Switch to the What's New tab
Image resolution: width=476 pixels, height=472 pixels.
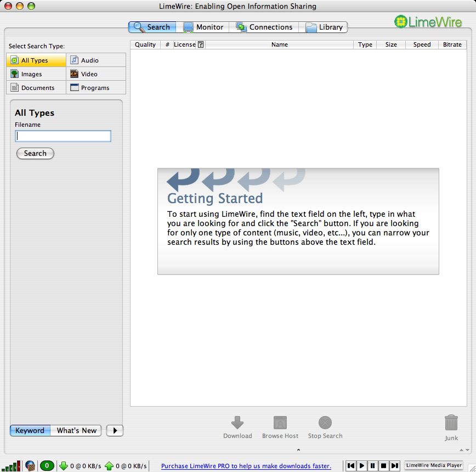coord(76,430)
